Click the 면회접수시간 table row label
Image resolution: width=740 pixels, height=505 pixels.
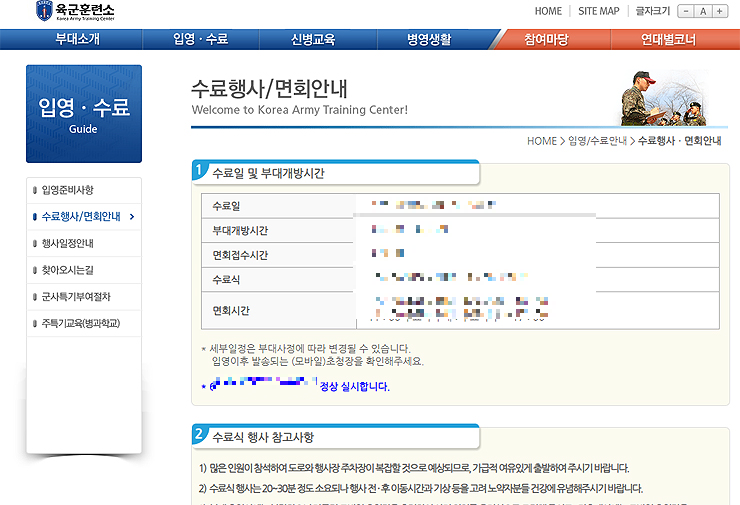(x=240, y=255)
